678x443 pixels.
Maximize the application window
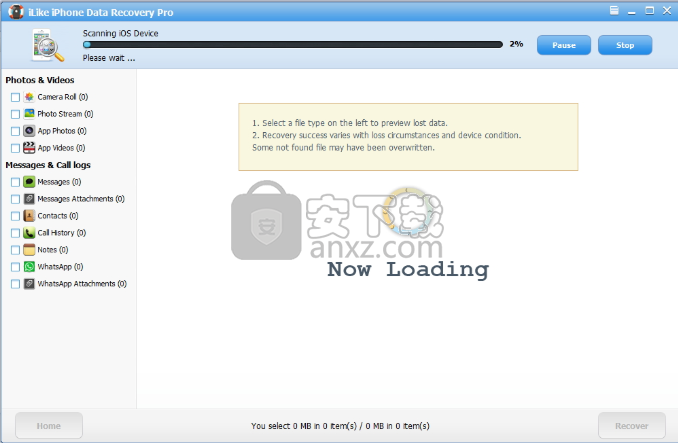pos(649,11)
